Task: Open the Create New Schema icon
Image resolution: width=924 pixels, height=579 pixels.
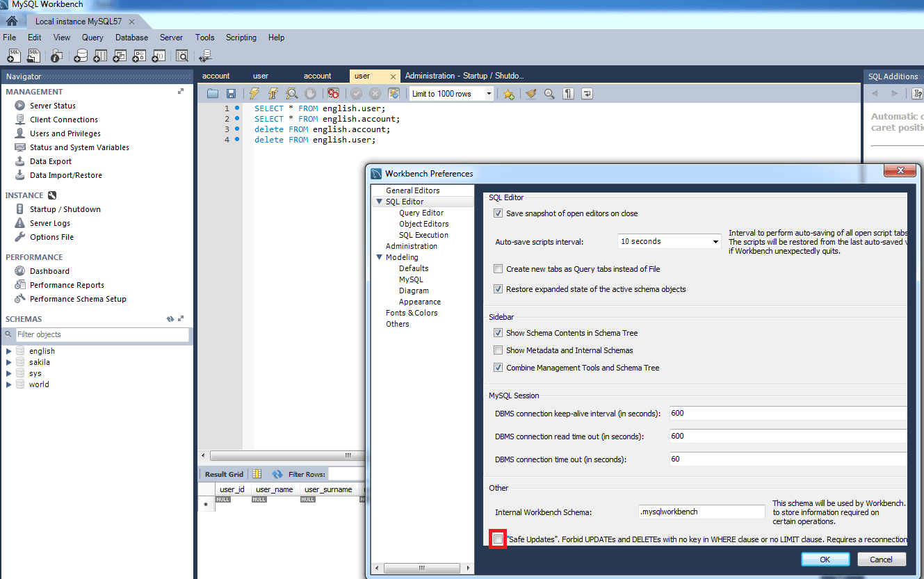Action: pos(81,56)
